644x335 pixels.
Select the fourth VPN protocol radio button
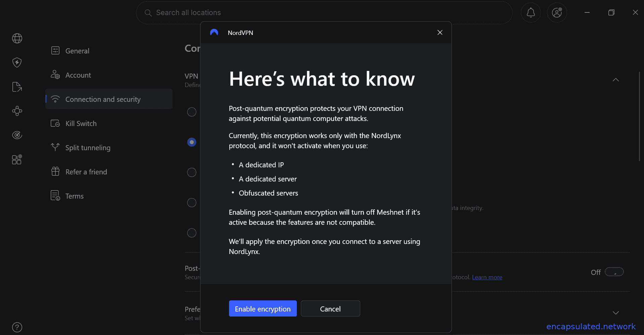(x=192, y=203)
